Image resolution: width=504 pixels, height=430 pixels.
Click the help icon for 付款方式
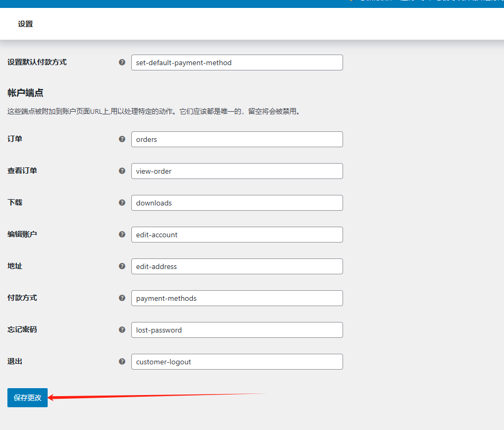(122, 298)
